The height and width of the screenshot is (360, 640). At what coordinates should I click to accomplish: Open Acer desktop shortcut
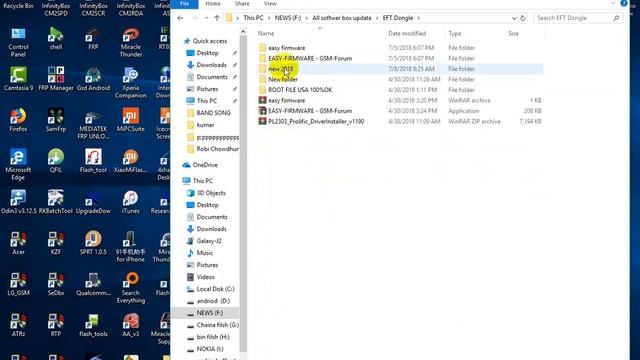tap(18, 243)
